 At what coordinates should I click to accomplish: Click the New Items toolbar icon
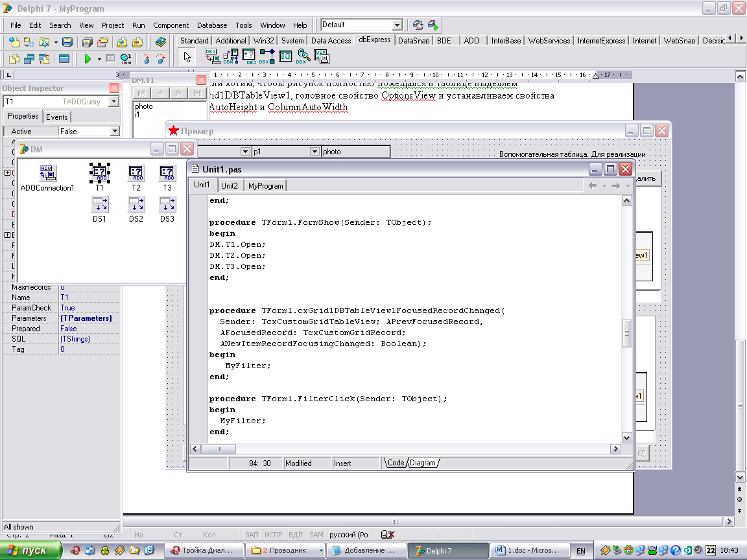point(14,42)
